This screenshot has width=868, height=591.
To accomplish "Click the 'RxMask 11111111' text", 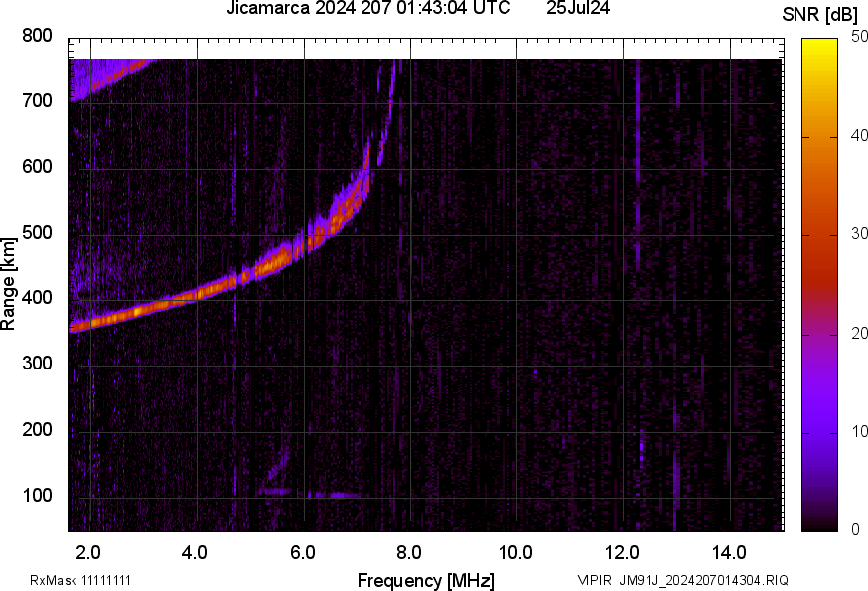I will tap(80, 581).
